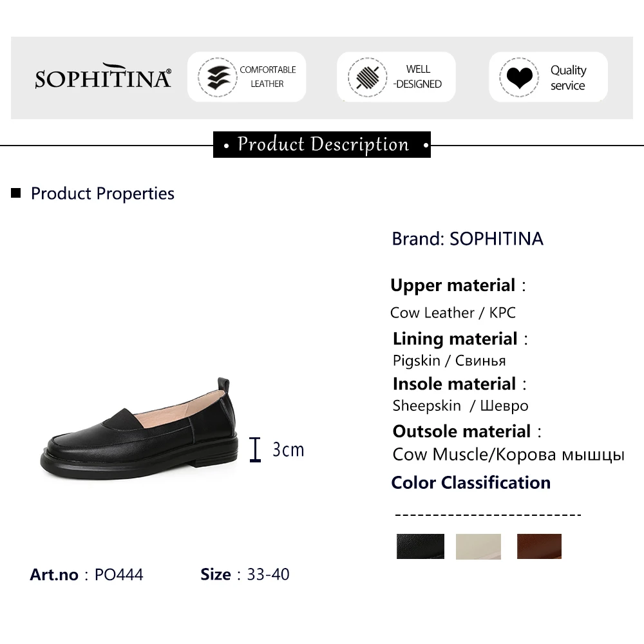The image size is (644, 644).
Task: Select the black color swatch
Action: click(421, 546)
